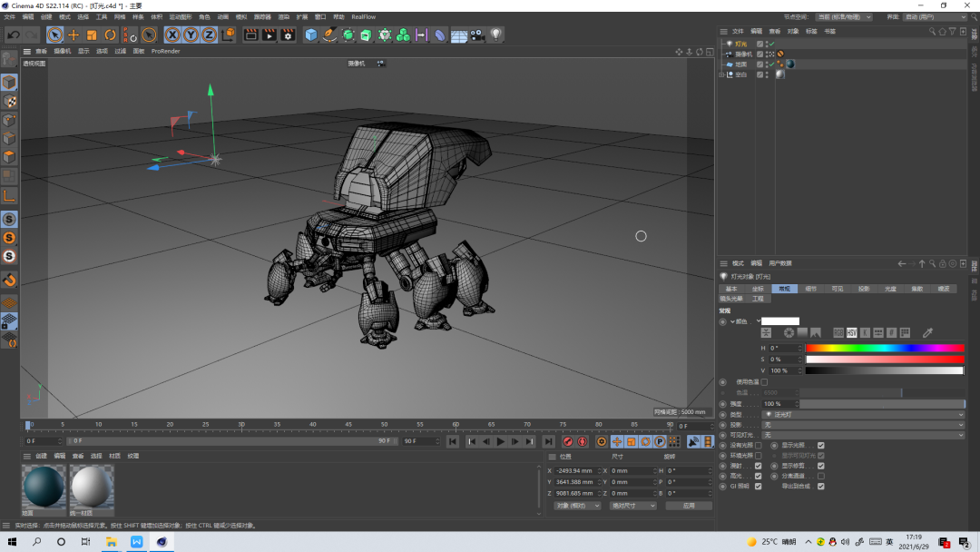Open the 界面 layout dropdown
Screen dimensions: 980x552
pyautogui.click(x=935, y=17)
